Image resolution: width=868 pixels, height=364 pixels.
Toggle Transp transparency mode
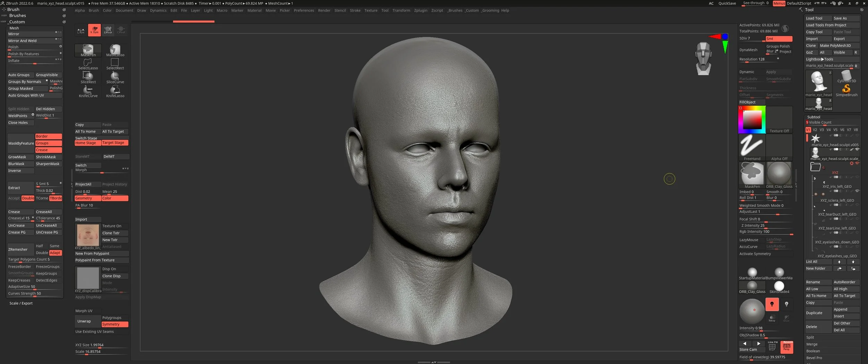click(772, 318)
